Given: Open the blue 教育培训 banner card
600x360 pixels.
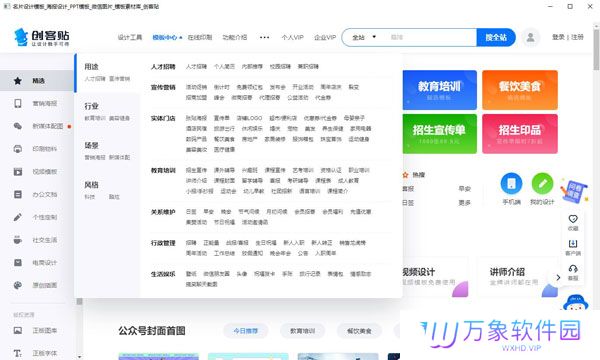Looking at the screenshot, I should coord(439,90).
